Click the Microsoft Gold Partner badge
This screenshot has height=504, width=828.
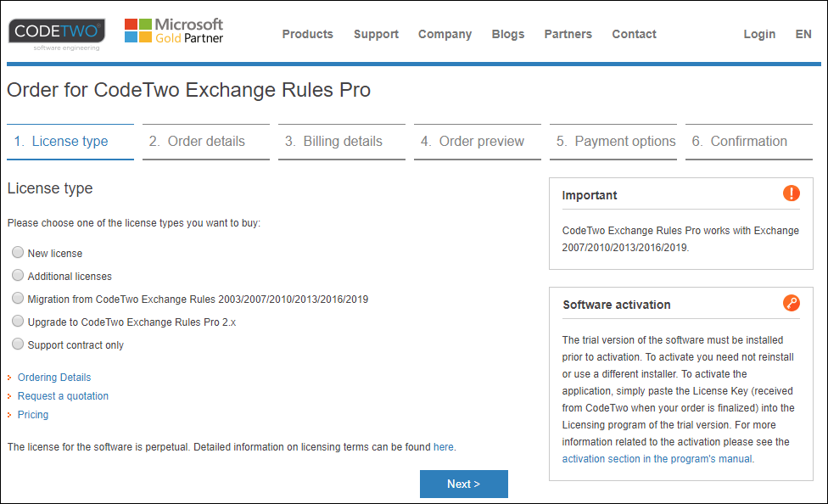point(174,31)
